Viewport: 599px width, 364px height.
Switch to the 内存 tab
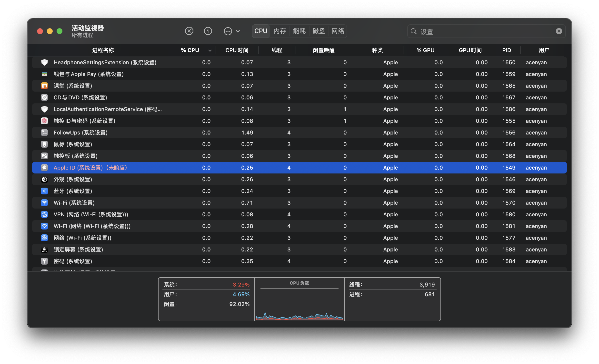pyautogui.click(x=280, y=31)
